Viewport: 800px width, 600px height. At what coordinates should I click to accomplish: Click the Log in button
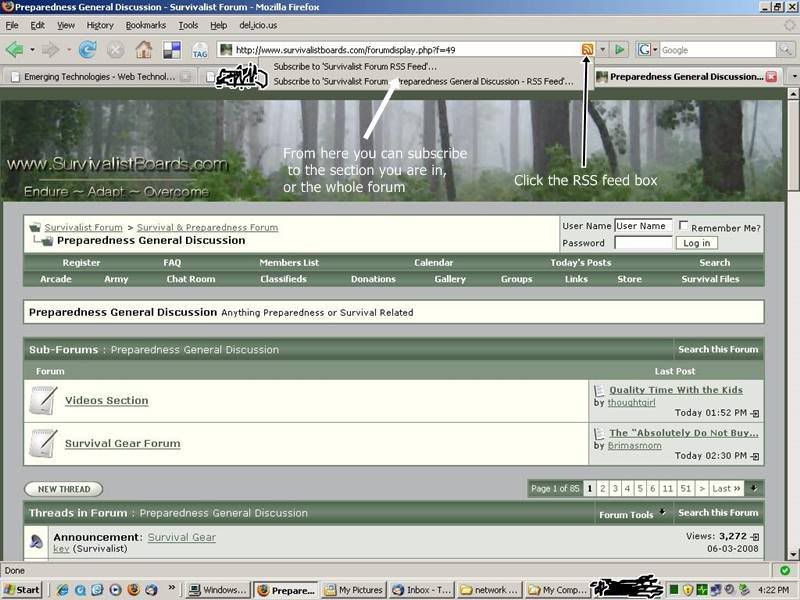(696, 243)
